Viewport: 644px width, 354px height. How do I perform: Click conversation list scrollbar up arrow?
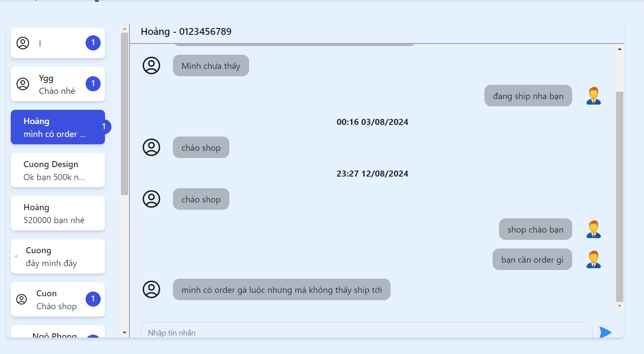click(x=124, y=29)
